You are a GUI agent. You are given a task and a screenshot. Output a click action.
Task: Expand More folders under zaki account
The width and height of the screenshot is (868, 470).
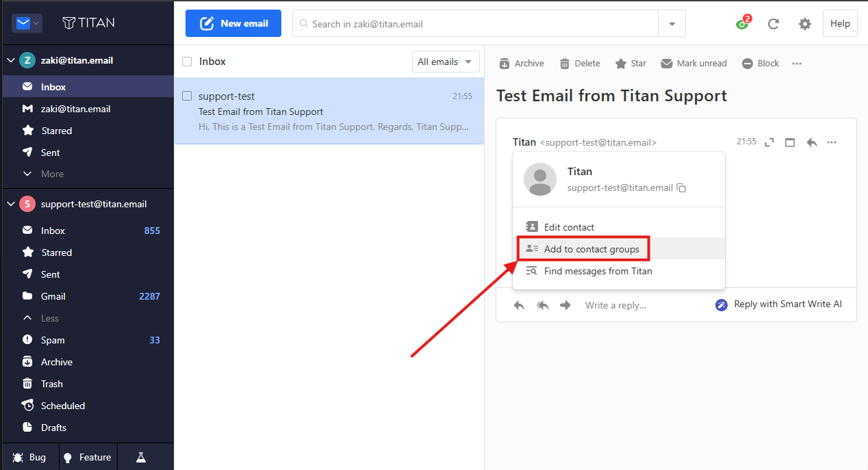(x=87, y=174)
